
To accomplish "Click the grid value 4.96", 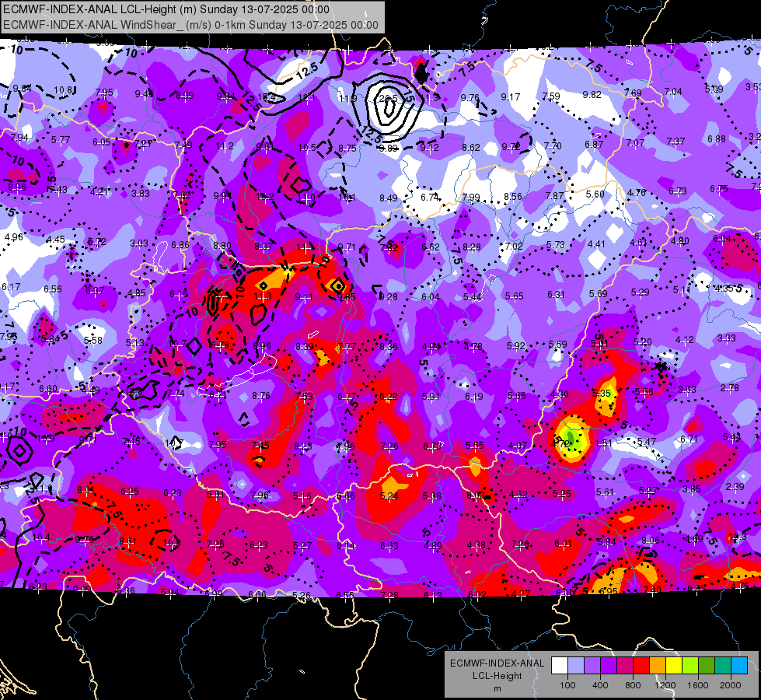I will (x=13, y=237).
